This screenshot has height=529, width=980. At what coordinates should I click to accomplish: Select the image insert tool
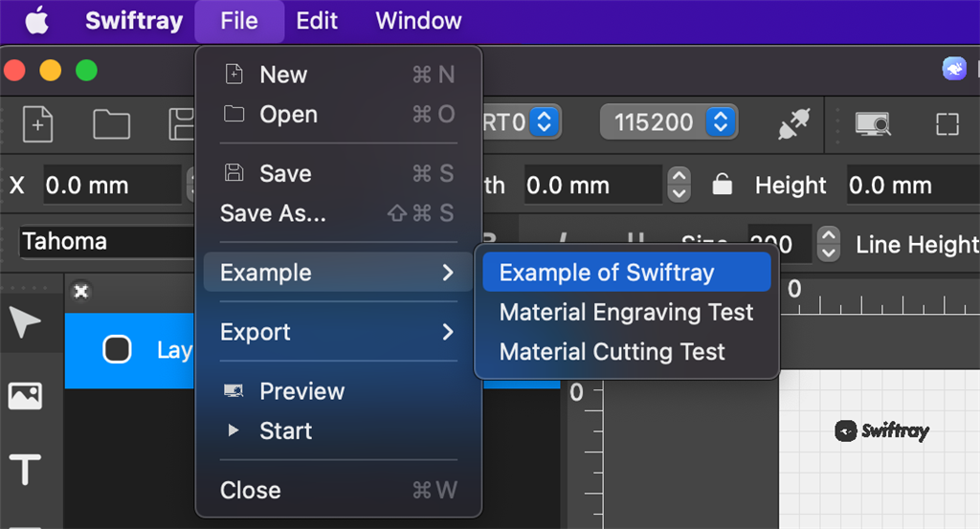[x=25, y=396]
